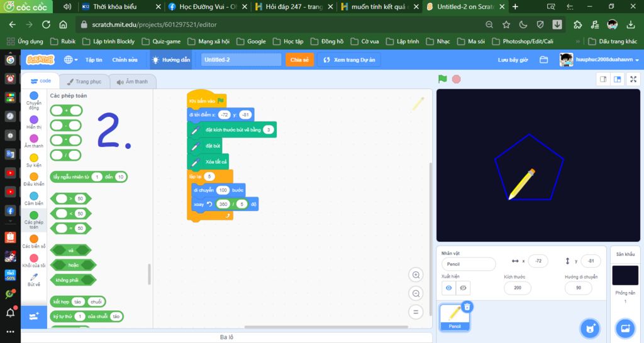
Task: Click the orange Chia sẻ button
Action: (x=299, y=60)
